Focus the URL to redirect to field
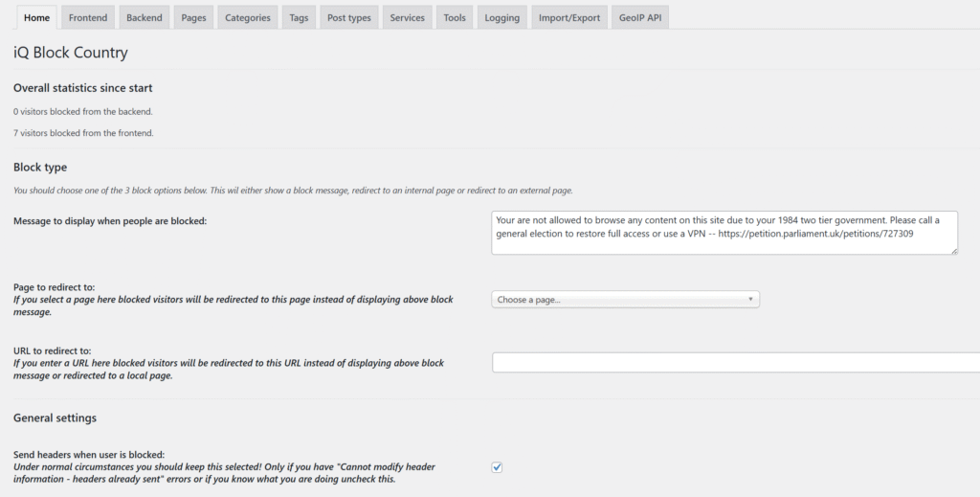Screen dimensions: 980x497 tap(736, 363)
